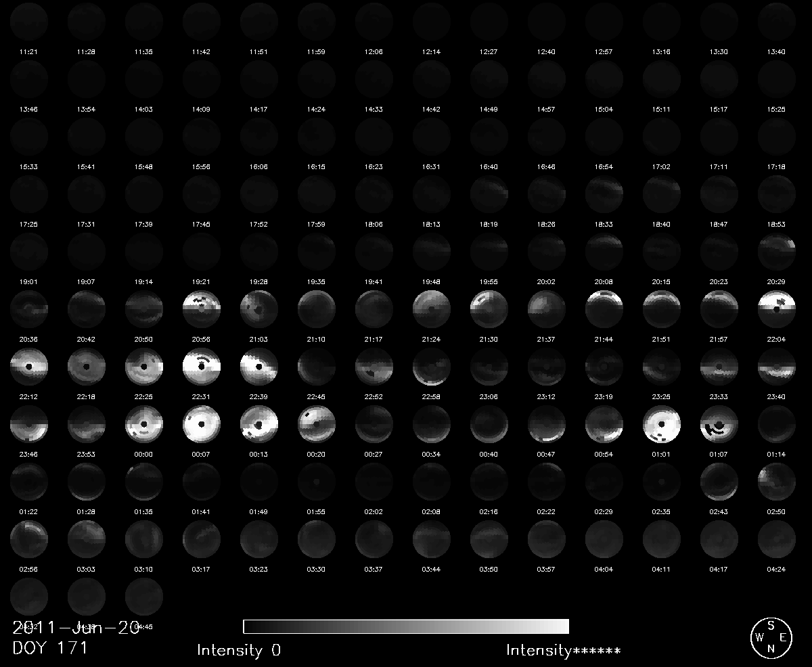Image resolution: width=812 pixels, height=667 pixels.
Task: Click the '17:25' timestamp label
Action: pos(28,225)
